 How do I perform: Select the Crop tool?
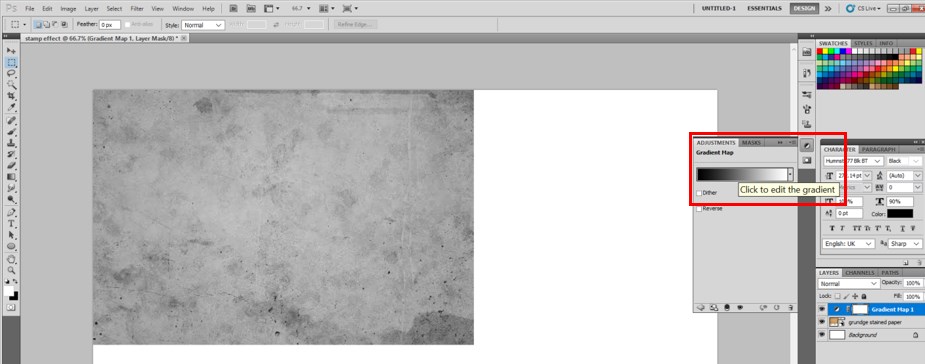click(11, 96)
